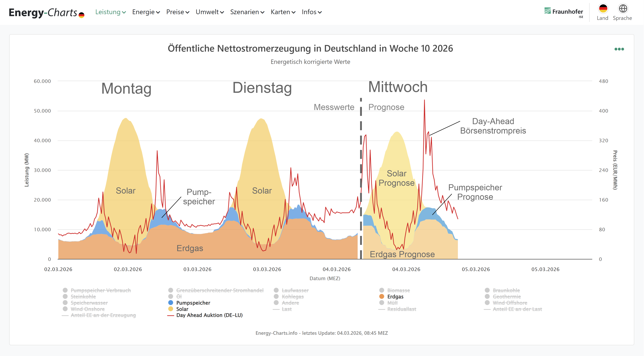Click the Residuallast legend label
The height and width of the screenshot is (356, 644).
[x=402, y=309]
